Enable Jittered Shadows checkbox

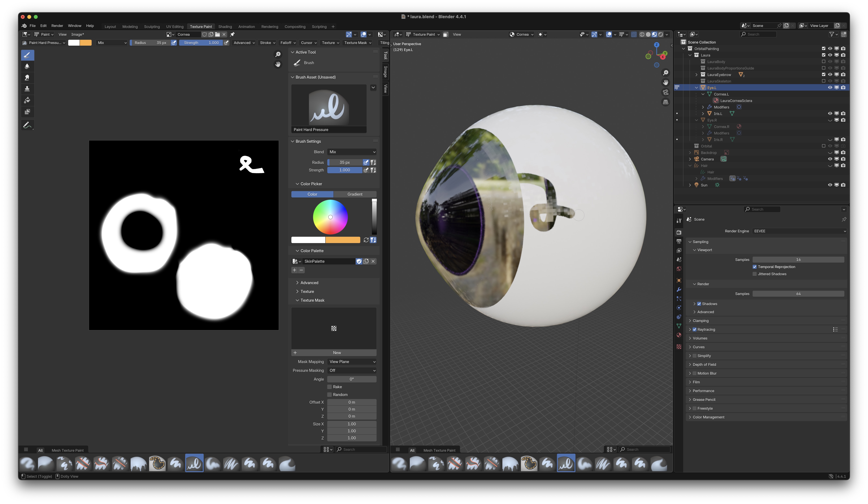pyautogui.click(x=754, y=274)
